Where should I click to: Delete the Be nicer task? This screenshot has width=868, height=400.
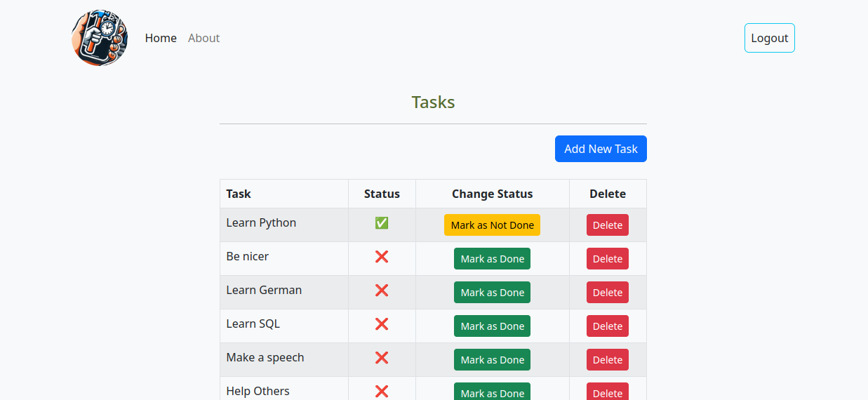coord(608,259)
